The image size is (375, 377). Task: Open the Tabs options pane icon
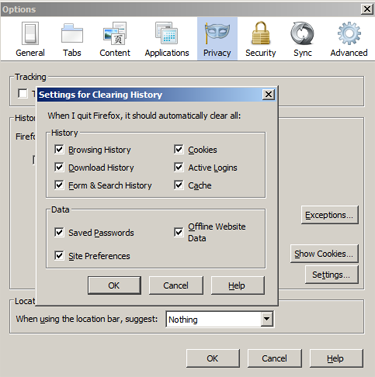point(72,34)
